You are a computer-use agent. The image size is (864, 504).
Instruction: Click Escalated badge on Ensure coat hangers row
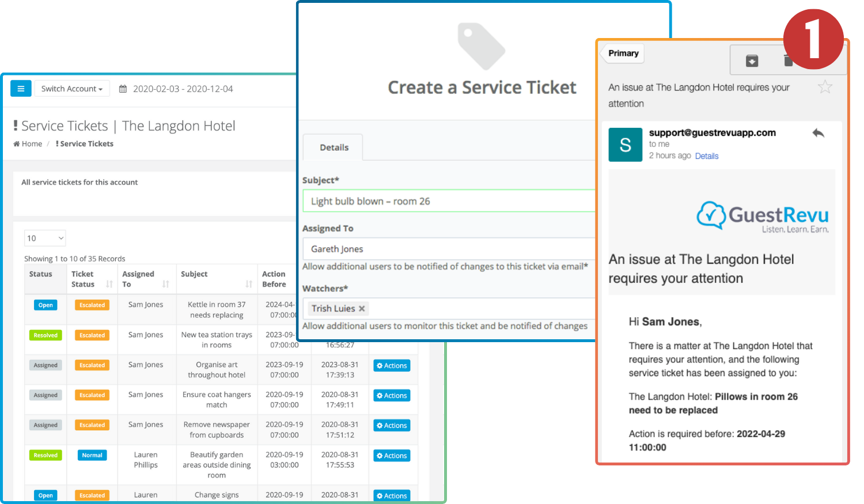pyautogui.click(x=92, y=395)
